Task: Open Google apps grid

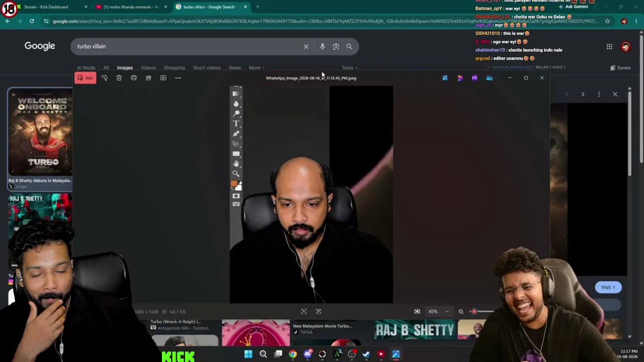Action: 609,47
